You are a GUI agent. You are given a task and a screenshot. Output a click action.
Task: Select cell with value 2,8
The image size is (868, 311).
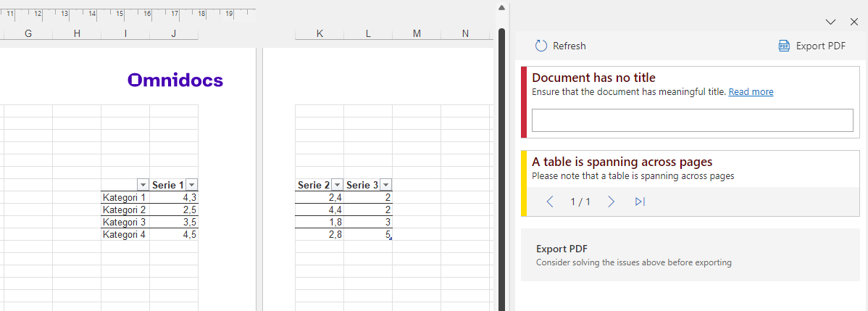click(320, 234)
